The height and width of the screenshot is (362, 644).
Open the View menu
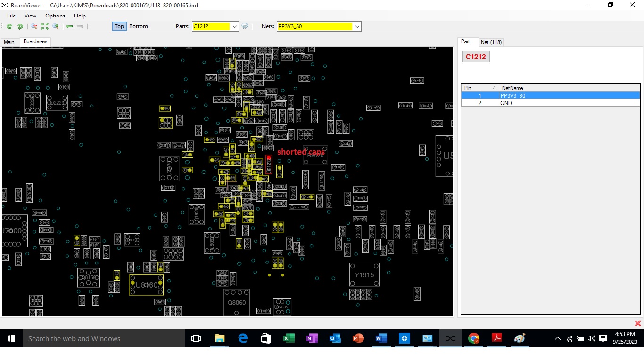30,16
